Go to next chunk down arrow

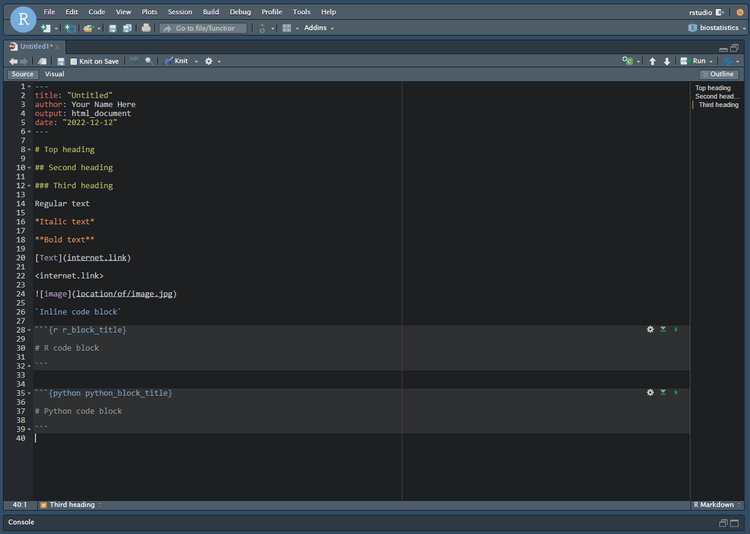667,61
